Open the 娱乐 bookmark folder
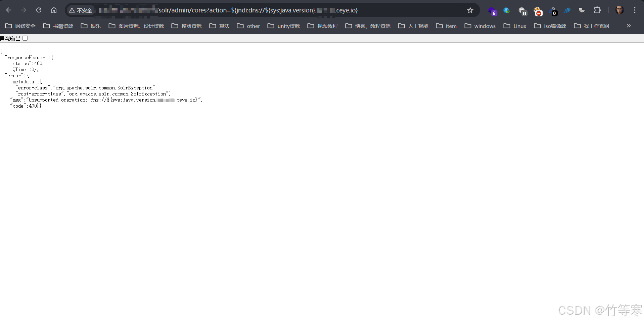644x321 pixels. click(x=91, y=26)
